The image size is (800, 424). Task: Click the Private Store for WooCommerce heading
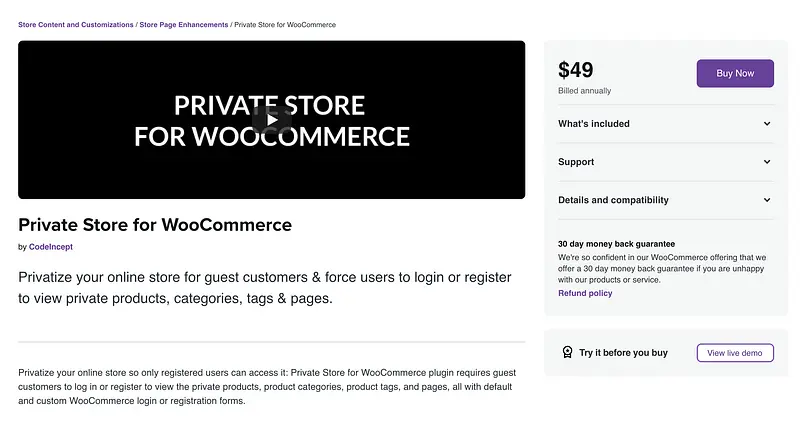click(x=155, y=224)
